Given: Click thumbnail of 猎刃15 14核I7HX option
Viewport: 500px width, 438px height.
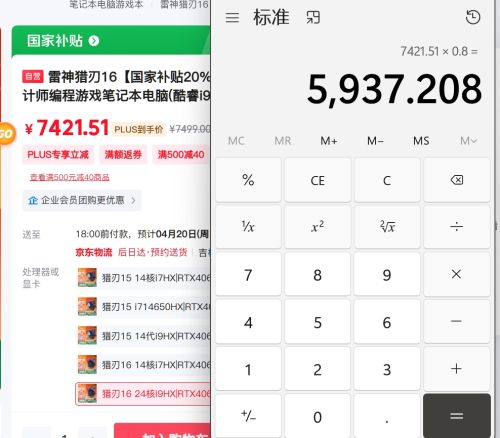Looking at the screenshot, I should [87, 278].
